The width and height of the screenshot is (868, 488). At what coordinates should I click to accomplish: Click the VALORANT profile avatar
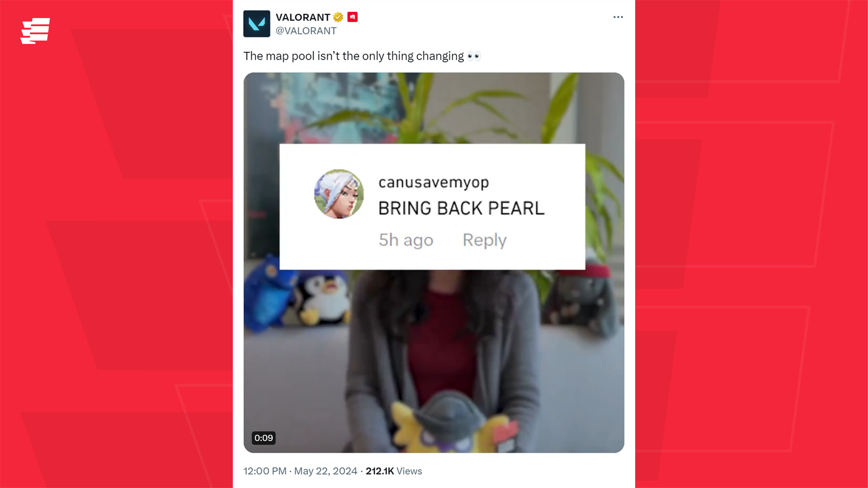click(x=256, y=23)
